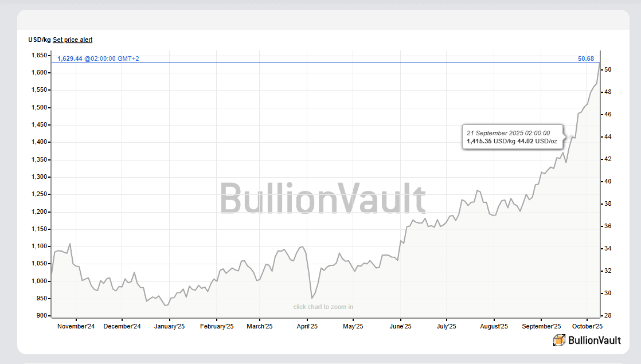
Task: Select October'25 on the time axis
Action: tap(588, 326)
